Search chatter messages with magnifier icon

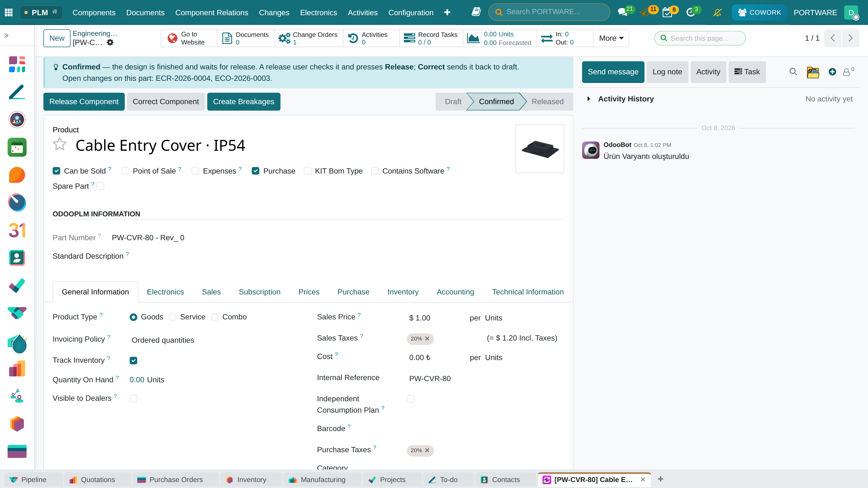click(x=793, y=72)
